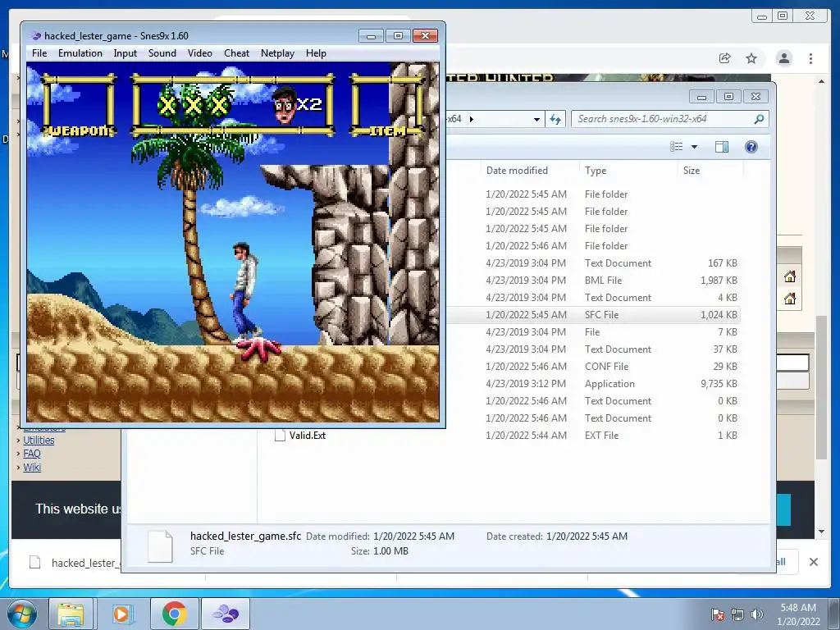Select the SFC File row of 1,024 KB
The width and height of the screenshot is (840, 630).
pos(594,314)
